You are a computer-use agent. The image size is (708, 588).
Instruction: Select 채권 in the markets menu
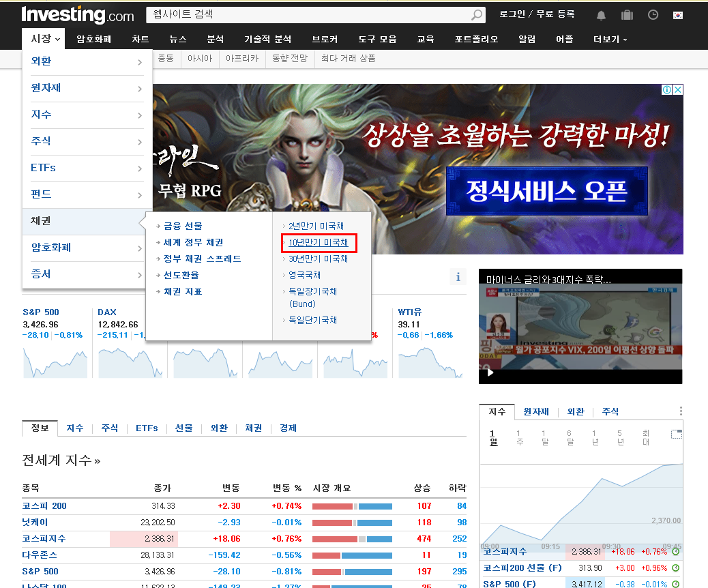click(83, 221)
